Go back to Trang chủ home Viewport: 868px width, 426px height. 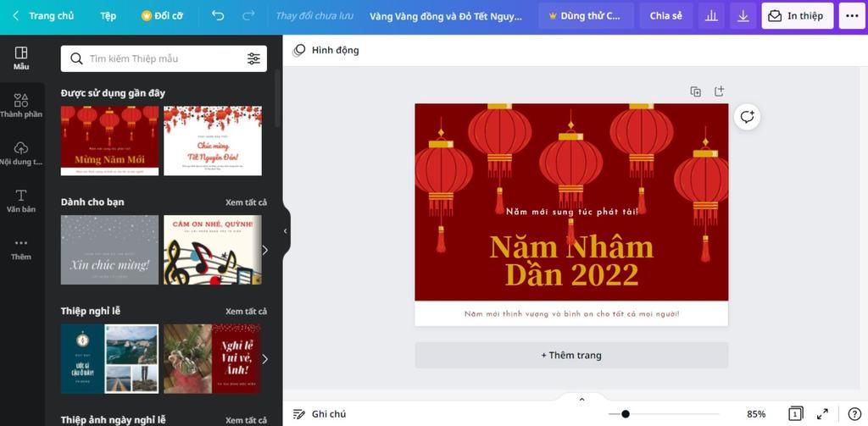pos(43,16)
